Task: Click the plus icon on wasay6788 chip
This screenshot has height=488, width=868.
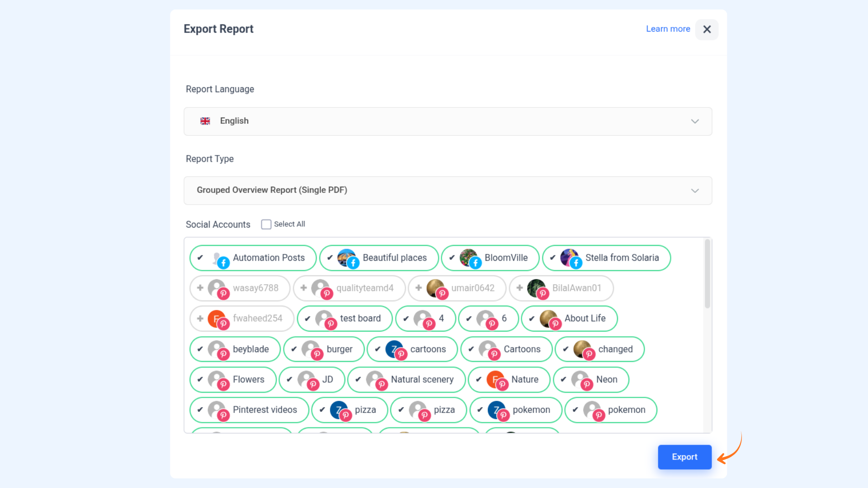Action: point(200,288)
